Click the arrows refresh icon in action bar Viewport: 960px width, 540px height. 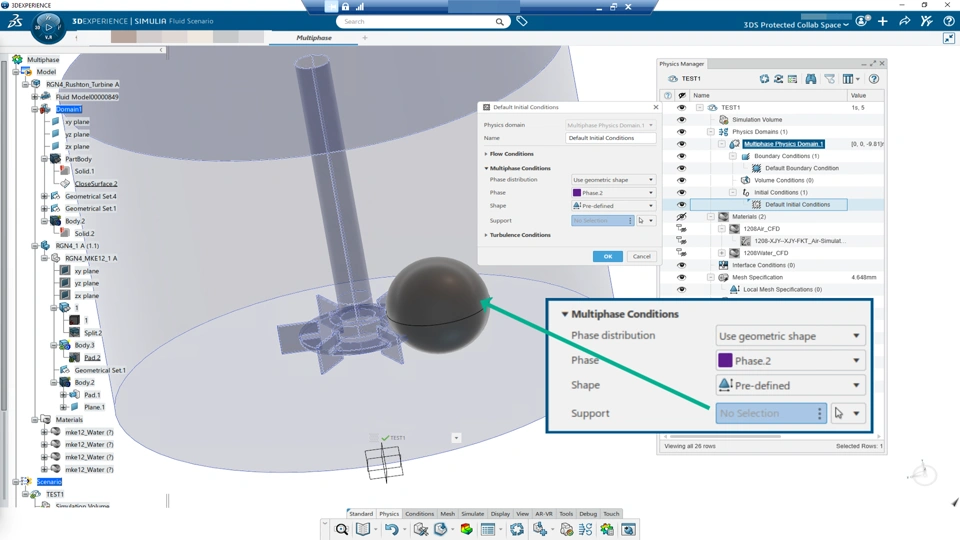point(586,530)
